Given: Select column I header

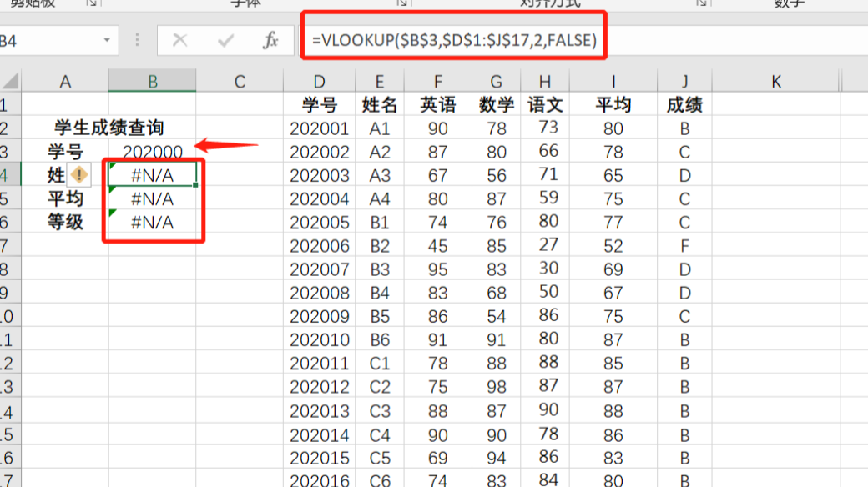Looking at the screenshot, I should coord(613,82).
